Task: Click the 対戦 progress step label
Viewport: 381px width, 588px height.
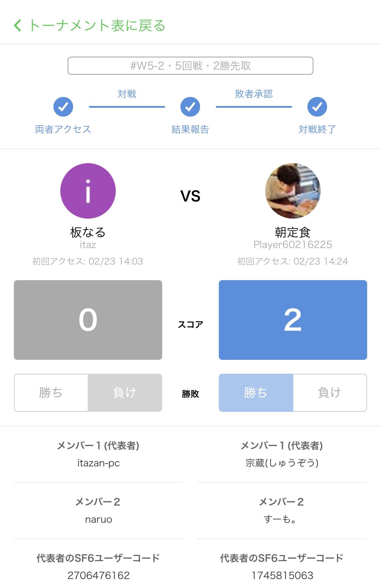Action: point(127,94)
